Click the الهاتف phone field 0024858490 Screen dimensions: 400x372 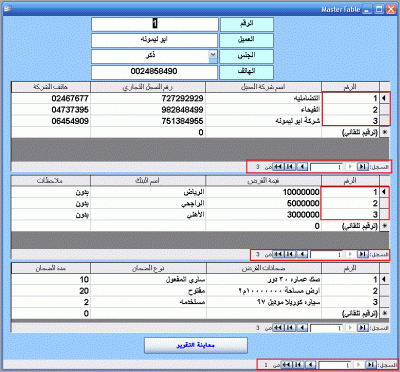(155, 72)
